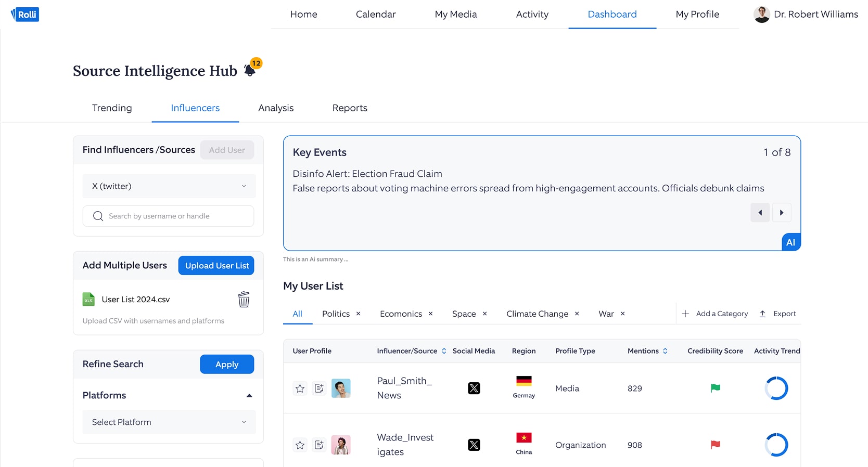Click the Disinfo Alert: Election Fraud Claim headline

pos(367,174)
